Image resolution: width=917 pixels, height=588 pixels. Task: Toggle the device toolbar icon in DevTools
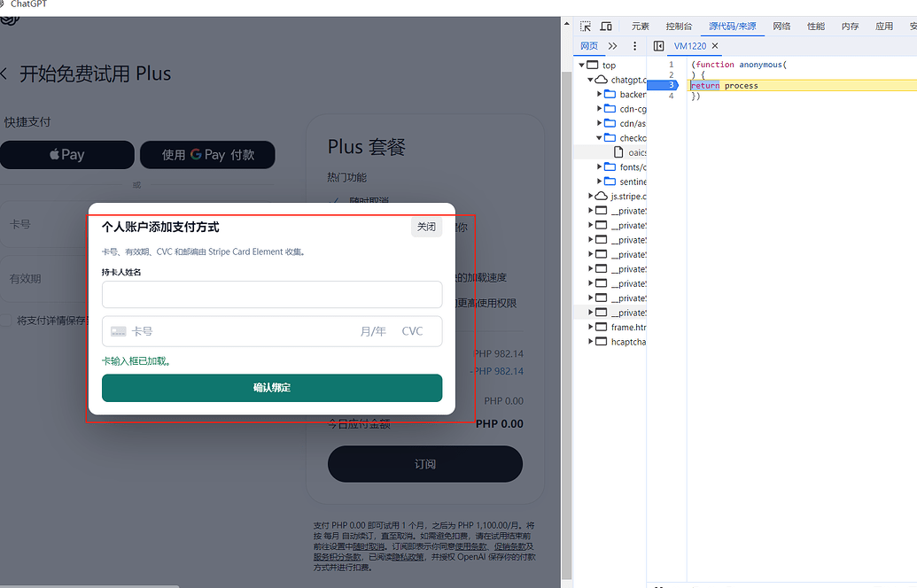(606, 27)
